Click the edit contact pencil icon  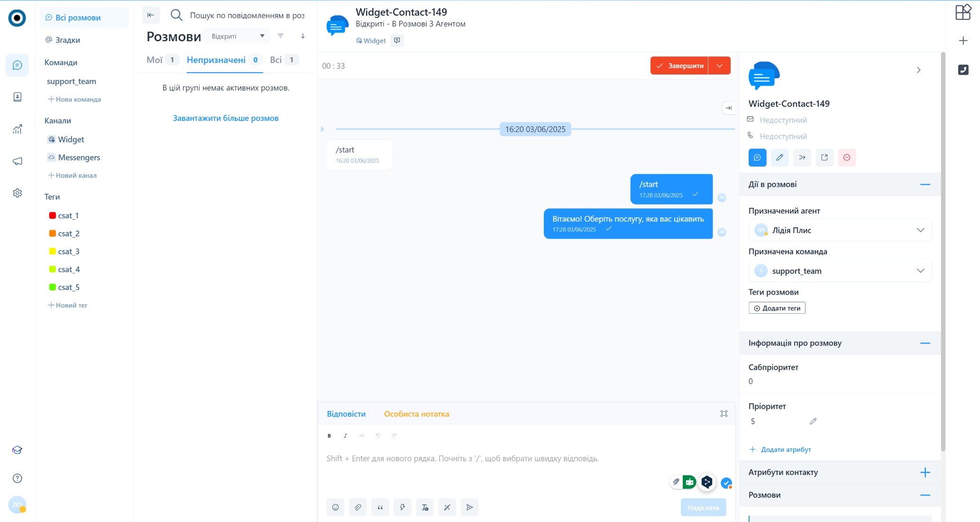779,158
